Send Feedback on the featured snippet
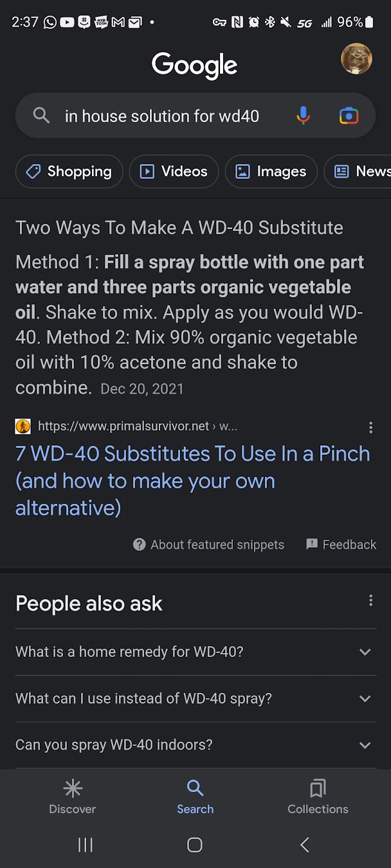 coord(341,544)
